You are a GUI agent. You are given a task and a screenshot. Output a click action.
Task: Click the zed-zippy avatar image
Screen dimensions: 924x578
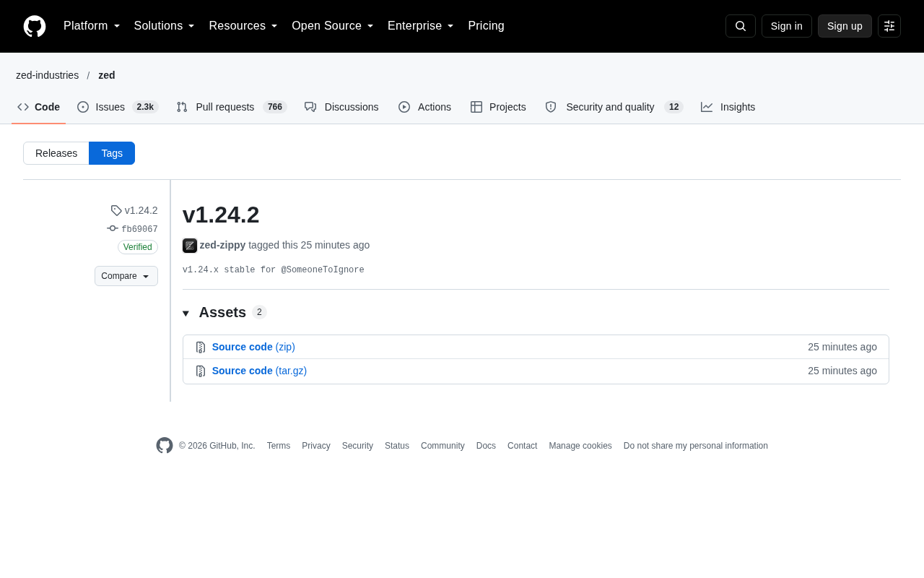click(x=190, y=246)
